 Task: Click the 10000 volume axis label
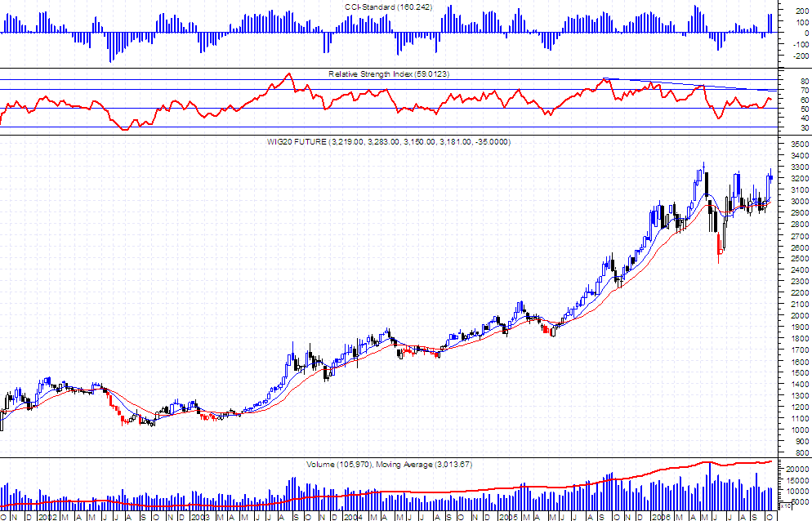[x=800, y=491]
